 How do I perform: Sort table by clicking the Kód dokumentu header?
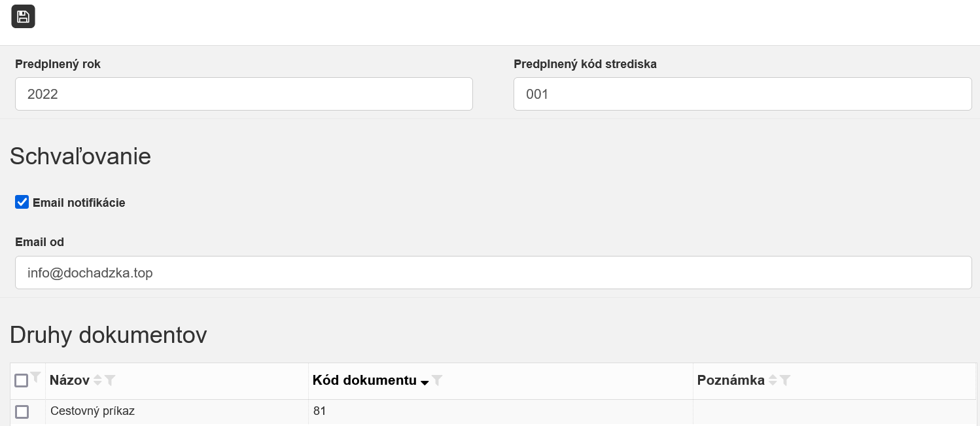(364, 380)
